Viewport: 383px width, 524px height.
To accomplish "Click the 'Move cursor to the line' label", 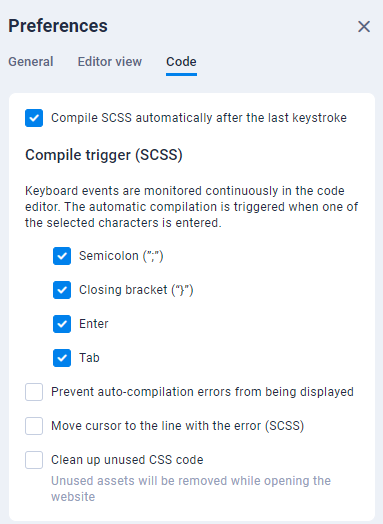I will click(177, 426).
